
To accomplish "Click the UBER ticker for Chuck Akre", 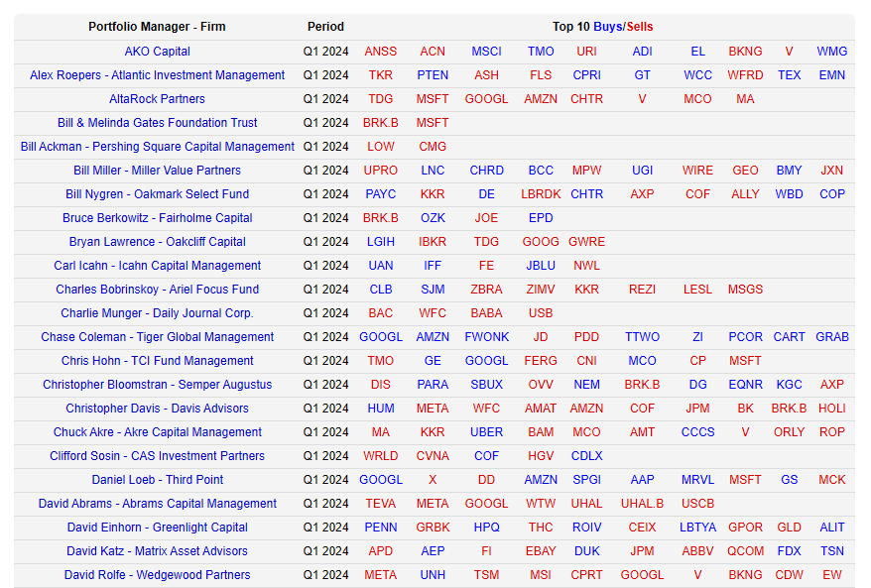I will [x=486, y=432].
